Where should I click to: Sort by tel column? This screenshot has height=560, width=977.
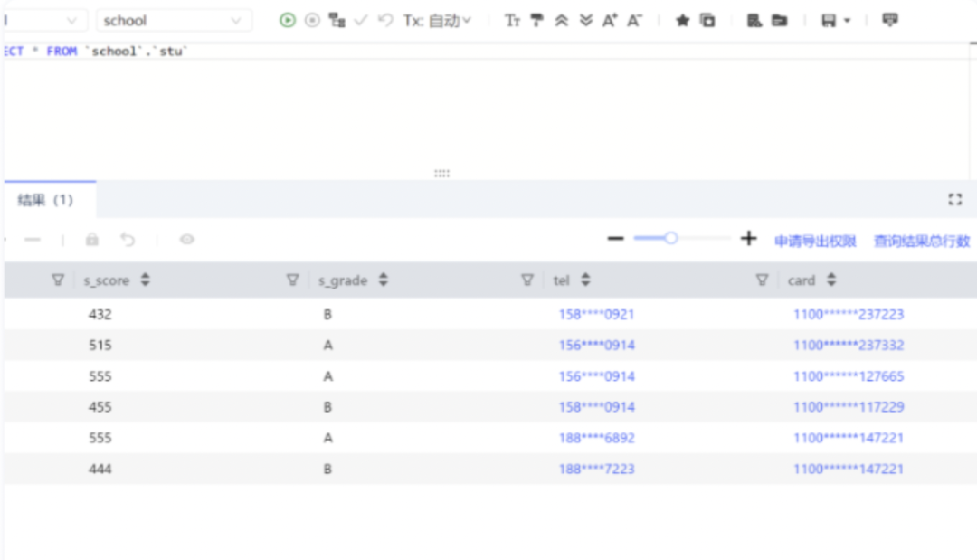585,280
